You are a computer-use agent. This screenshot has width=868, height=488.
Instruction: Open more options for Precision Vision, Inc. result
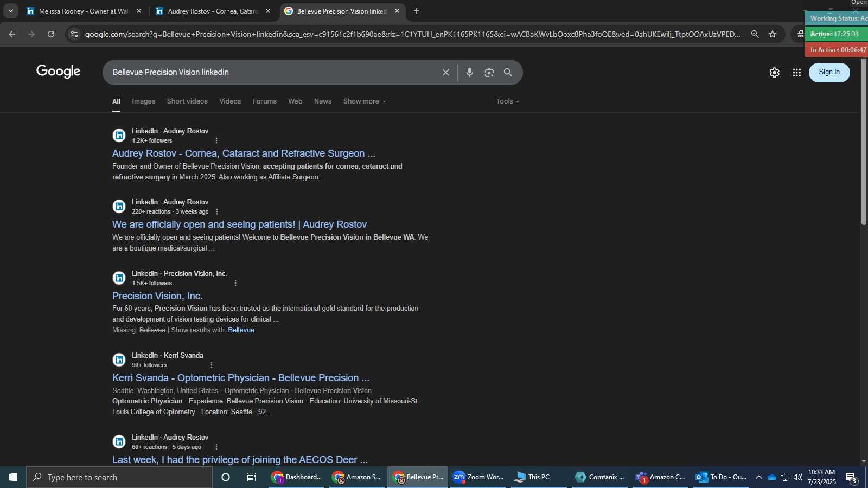point(235,283)
